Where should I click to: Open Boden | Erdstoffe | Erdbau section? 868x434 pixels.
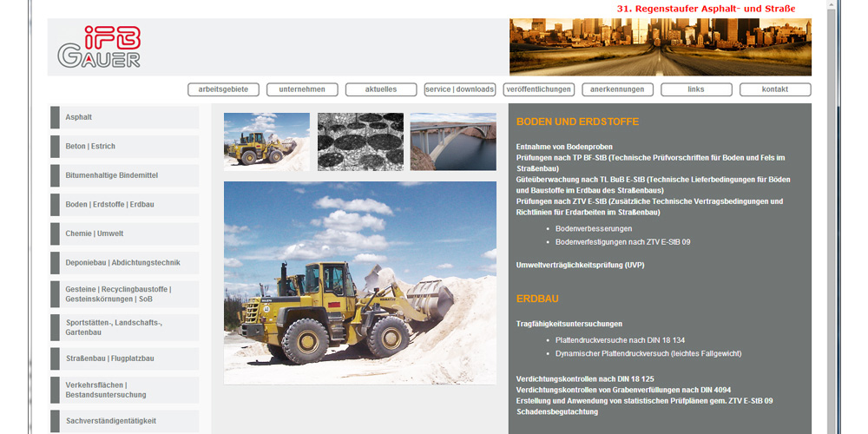(124, 205)
